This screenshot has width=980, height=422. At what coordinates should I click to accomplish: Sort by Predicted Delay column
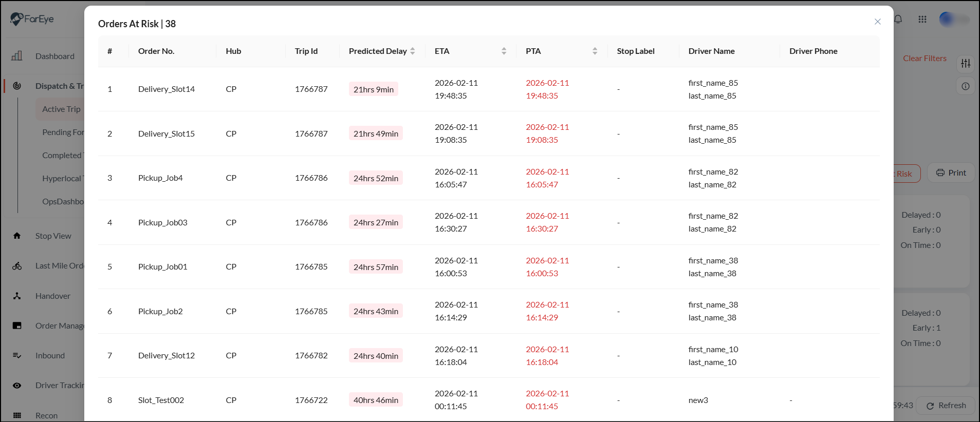[413, 51]
